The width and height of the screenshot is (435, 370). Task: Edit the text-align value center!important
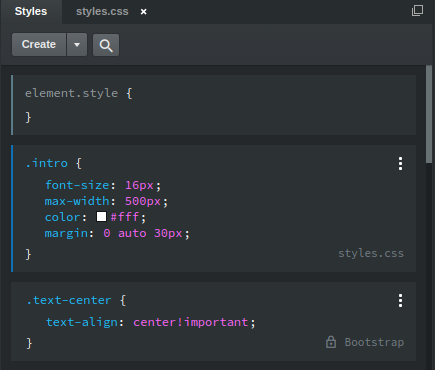click(x=191, y=322)
